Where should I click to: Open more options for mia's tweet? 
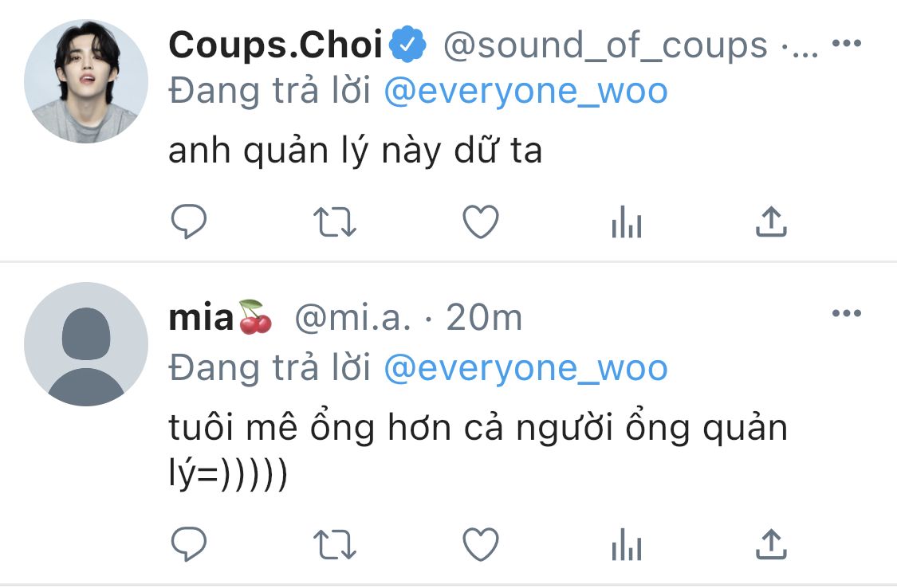[x=847, y=313]
